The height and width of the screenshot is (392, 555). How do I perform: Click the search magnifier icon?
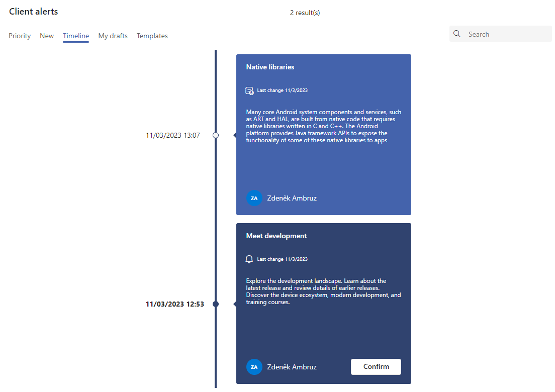(x=457, y=34)
